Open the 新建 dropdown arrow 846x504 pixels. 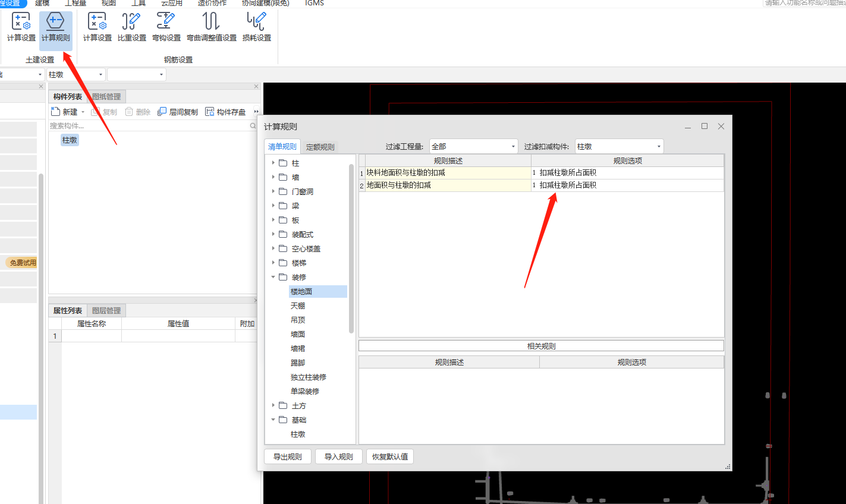pyautogui.click(x=83, y=112)
